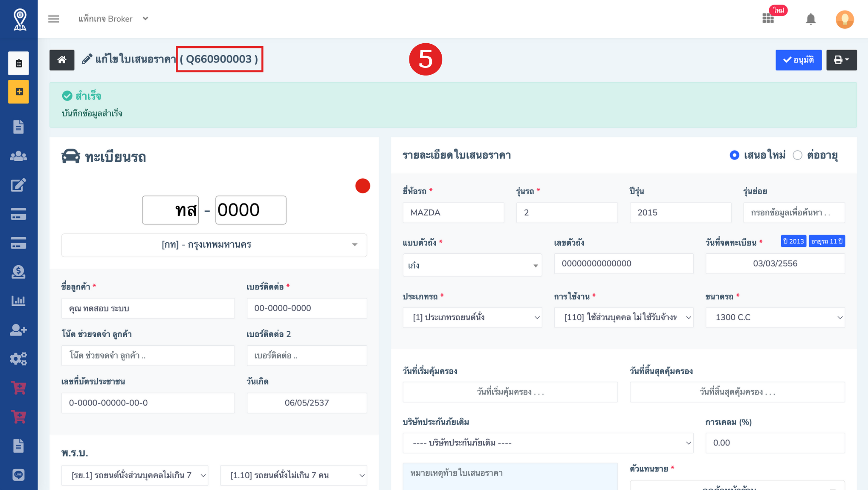The image size is (868, 490).
Task: Click the app logo in sidebar
Action: 20,20
